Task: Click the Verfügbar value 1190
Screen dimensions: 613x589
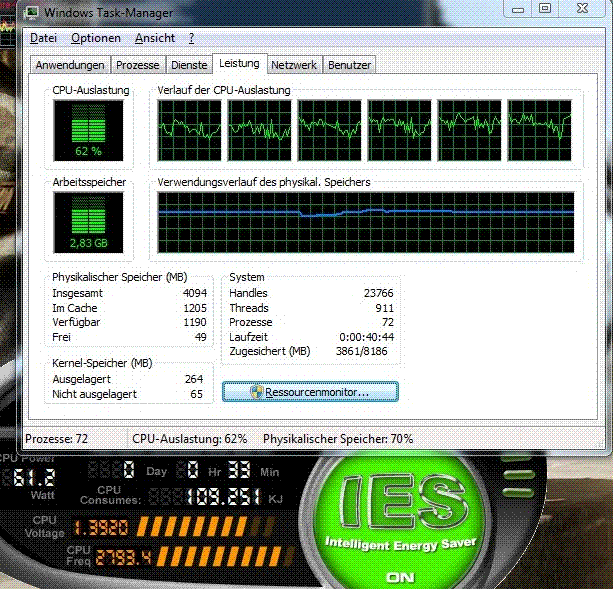Action: [x=195, y=322]
